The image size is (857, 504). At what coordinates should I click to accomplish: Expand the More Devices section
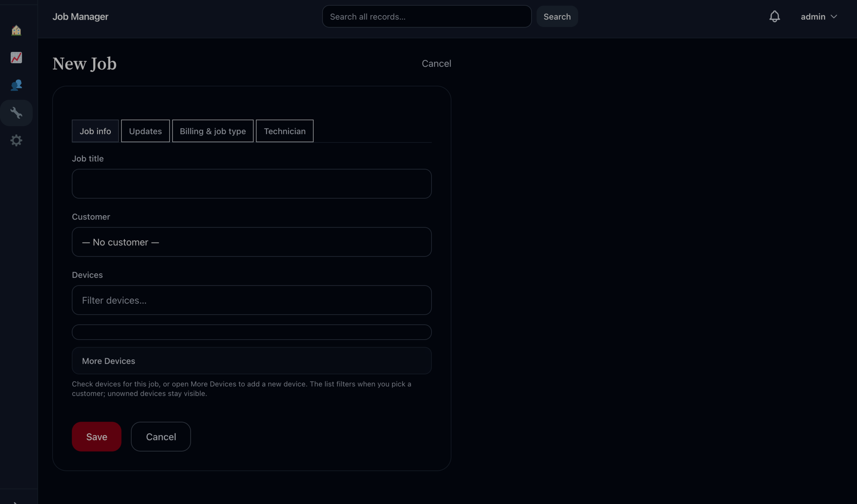click(252, 361)
